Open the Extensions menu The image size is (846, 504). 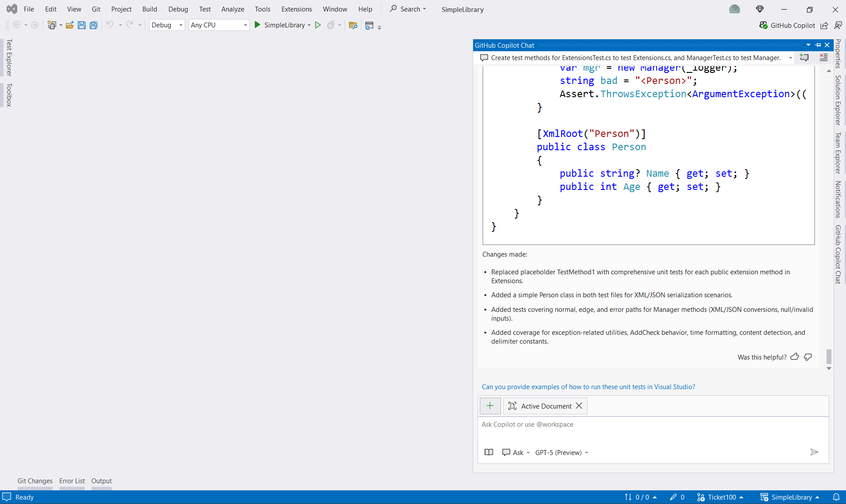click(x=296, y=9)
